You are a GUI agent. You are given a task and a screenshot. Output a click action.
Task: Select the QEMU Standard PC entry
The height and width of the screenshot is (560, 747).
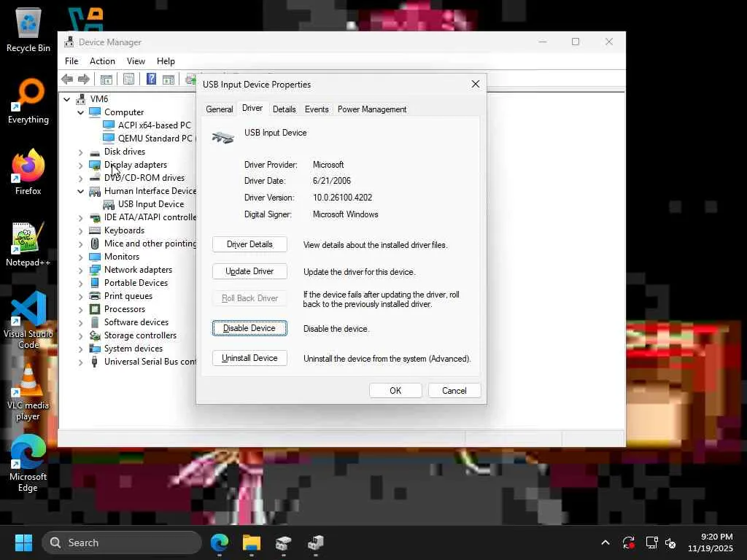[x=147, y=138]
